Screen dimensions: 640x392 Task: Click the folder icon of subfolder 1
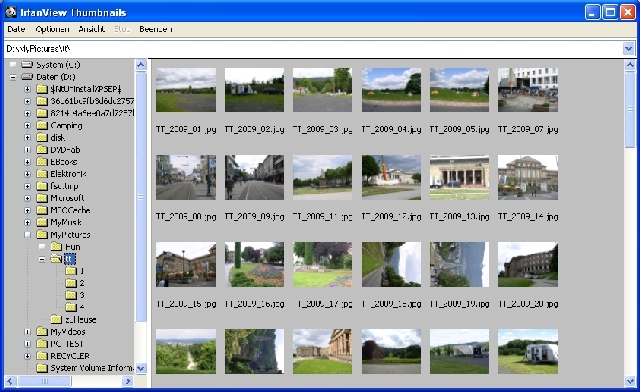[71, 271]
